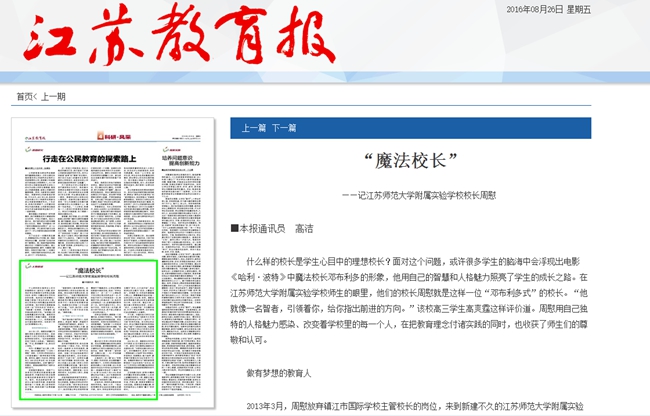Click the '<' separator after 首页
Viewport: 650px width, 416px height.
pos(36,96)
